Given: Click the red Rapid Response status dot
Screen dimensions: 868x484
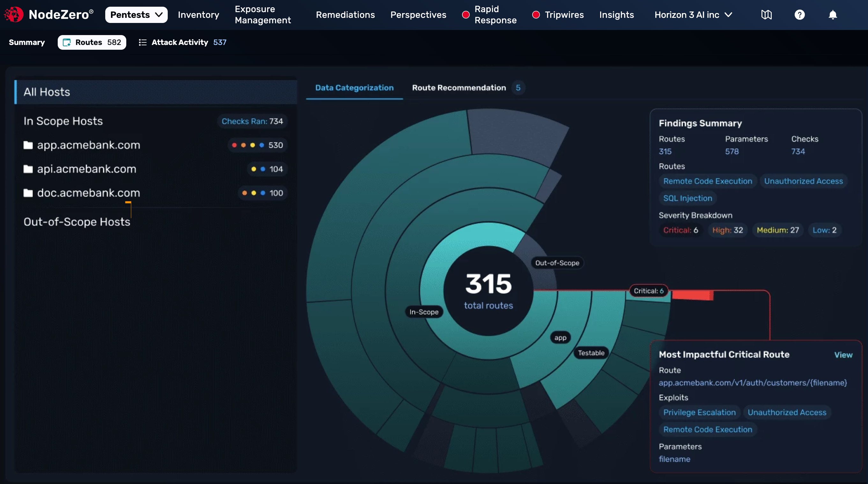Looking at the screenshot, I should (x=465, y=14).
